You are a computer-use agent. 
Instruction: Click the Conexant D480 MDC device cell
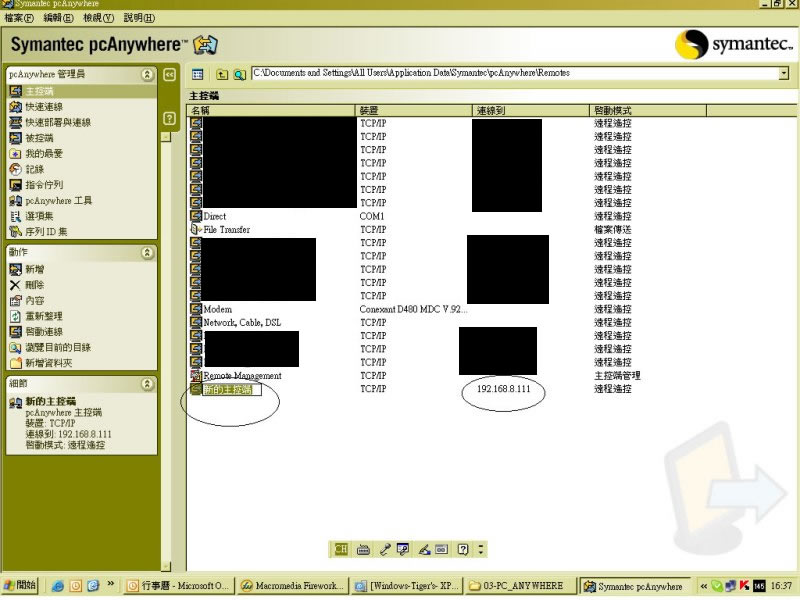pos(413,309)
